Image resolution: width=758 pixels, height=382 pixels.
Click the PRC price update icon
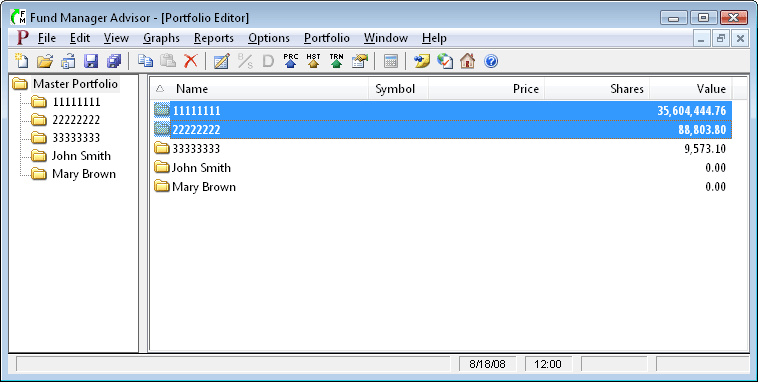pos(291,61)
